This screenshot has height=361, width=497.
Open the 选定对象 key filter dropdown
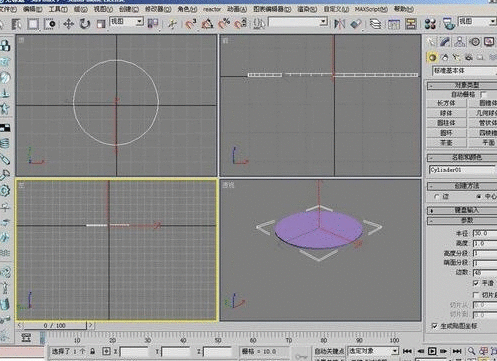373,351
